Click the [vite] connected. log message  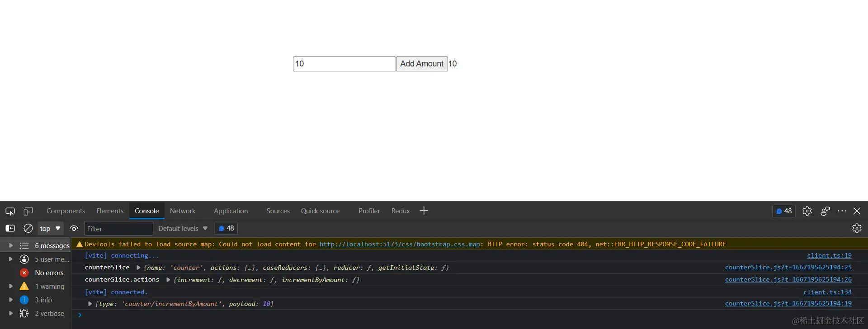[x=116, y=292]
